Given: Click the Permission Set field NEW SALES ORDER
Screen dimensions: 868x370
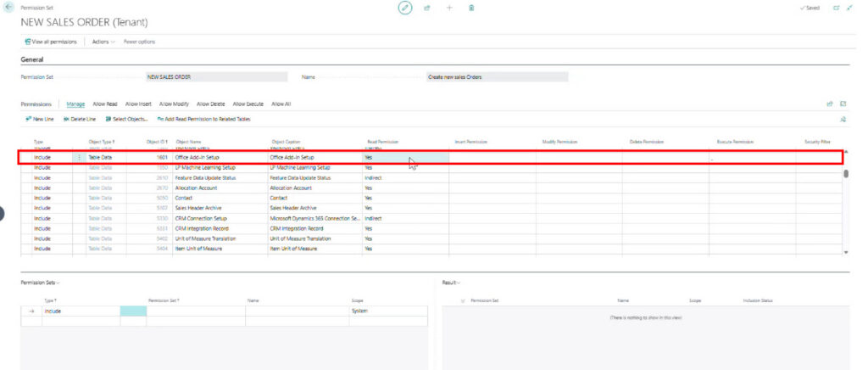Looking at the screenshot, I should (x=216, y=77).
